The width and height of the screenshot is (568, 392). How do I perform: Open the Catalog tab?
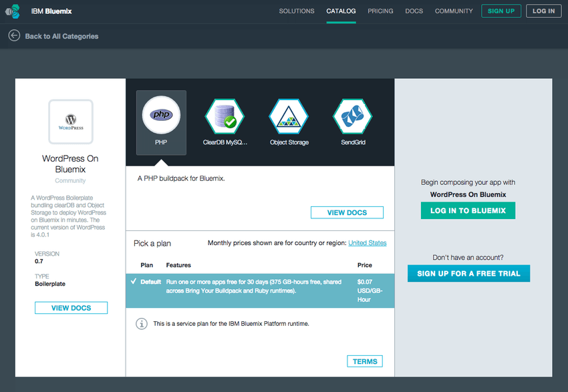pos(341,11)
